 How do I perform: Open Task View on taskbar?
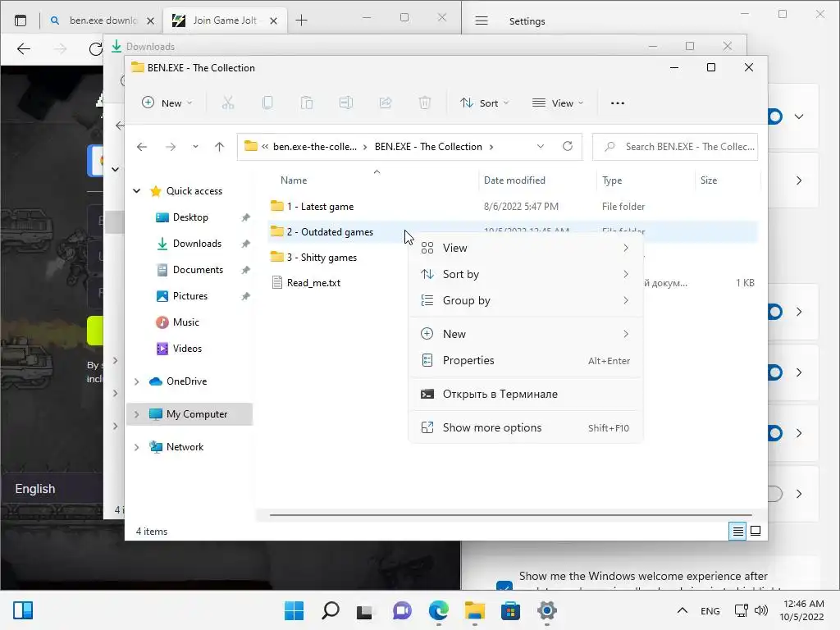[365, 610]
